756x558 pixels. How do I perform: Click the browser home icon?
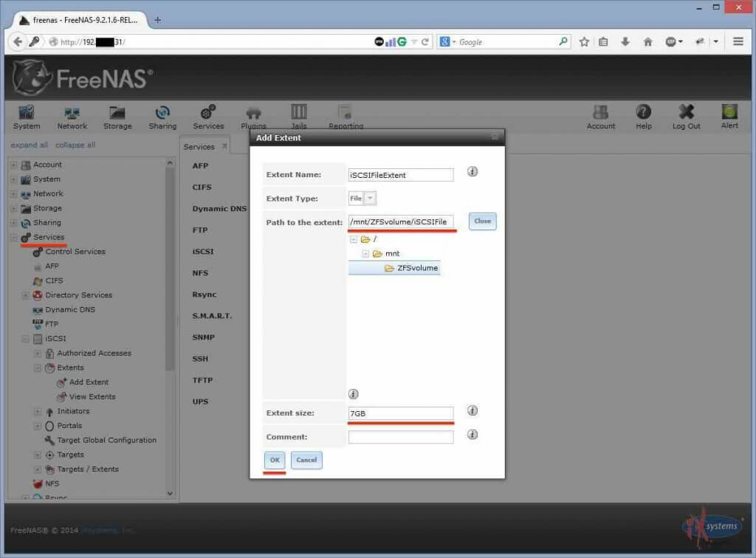pyautogui.click(x=648, y=42)
